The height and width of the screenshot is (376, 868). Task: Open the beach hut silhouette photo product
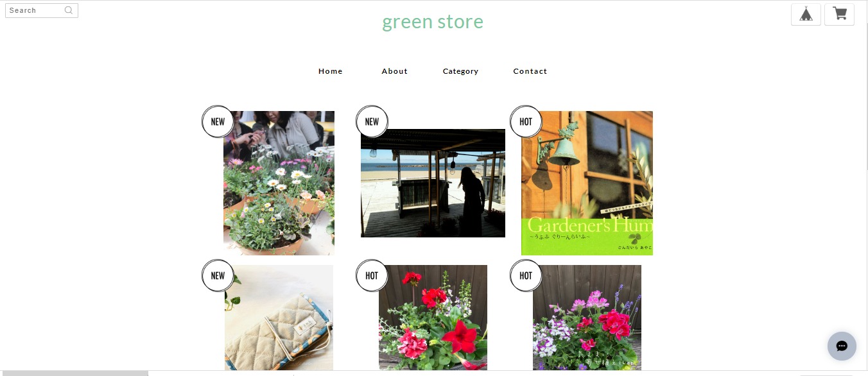433,183
